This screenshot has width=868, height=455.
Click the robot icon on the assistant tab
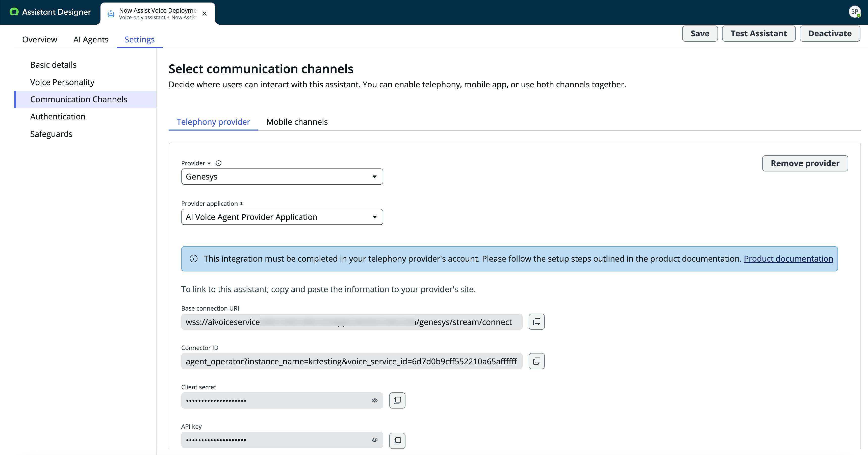111,14
